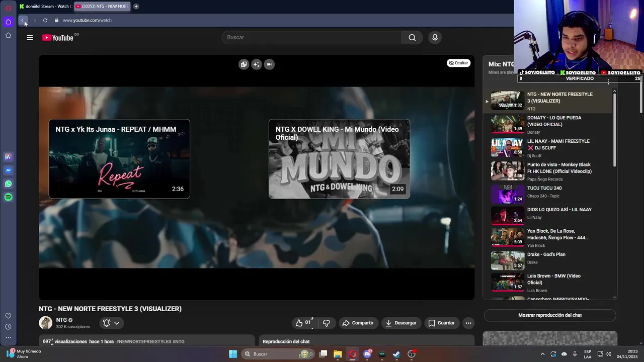644x362 pixels.
Task: Open sidebar history clock icon
Action: pyautogui.click(x=8, y=327)
